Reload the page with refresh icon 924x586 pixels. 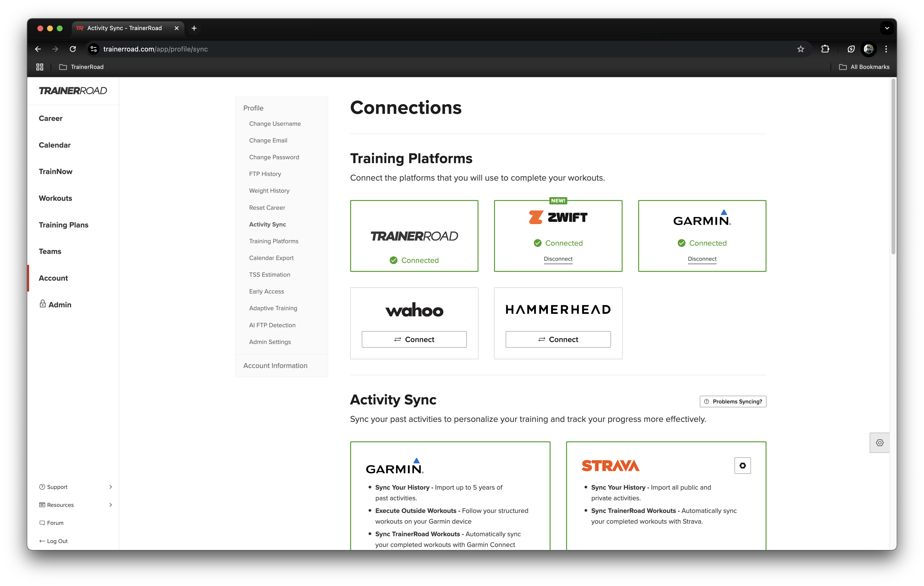[73, 49]
